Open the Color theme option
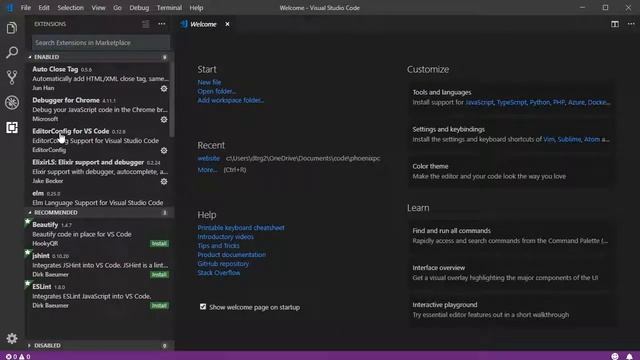The width and height of the screenshot is (640, 360). click(x=510, y=171)
